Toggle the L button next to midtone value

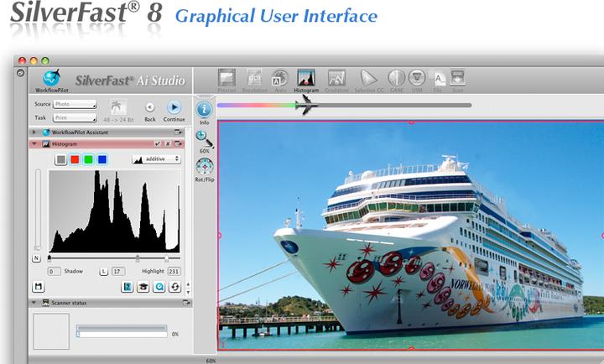point(104,272)
